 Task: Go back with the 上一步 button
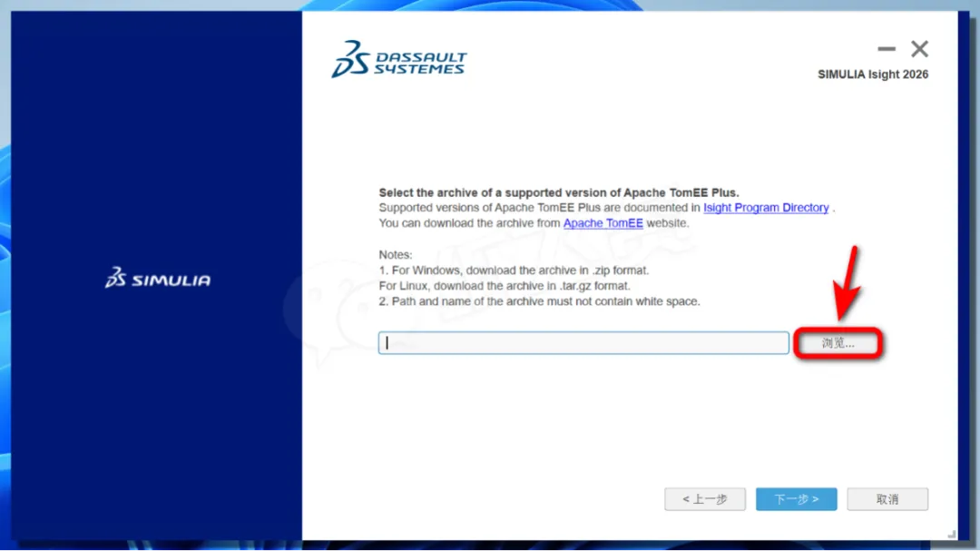click(x=704, y=499)
